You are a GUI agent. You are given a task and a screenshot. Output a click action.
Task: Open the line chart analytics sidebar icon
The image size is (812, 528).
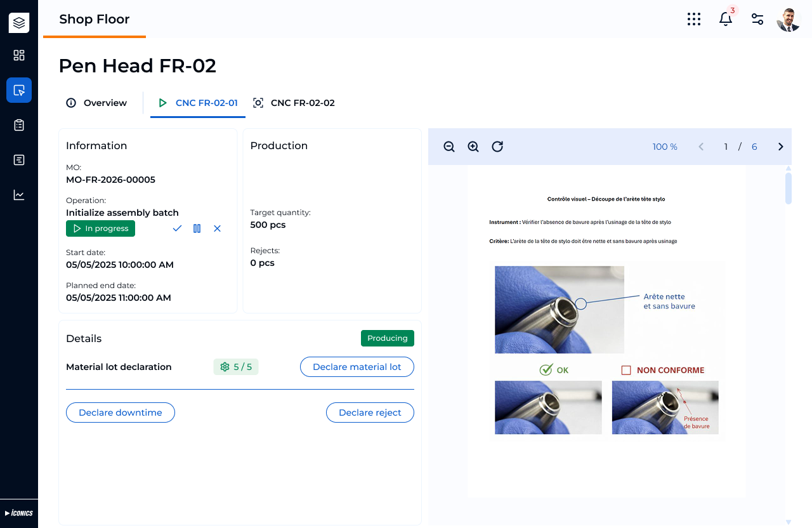tap(19, 195)
